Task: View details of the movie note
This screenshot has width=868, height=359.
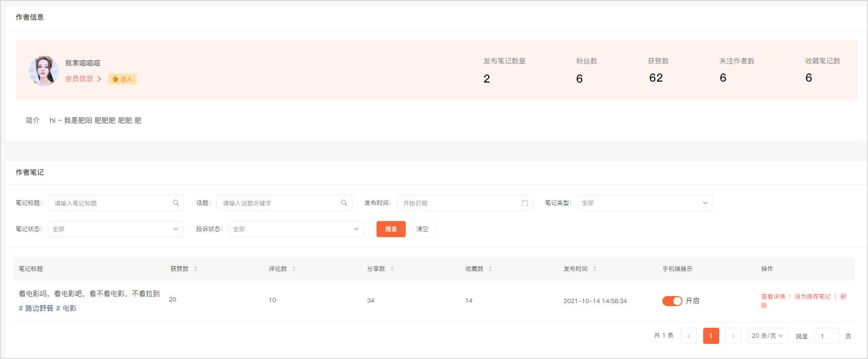Action: (773, 297)
